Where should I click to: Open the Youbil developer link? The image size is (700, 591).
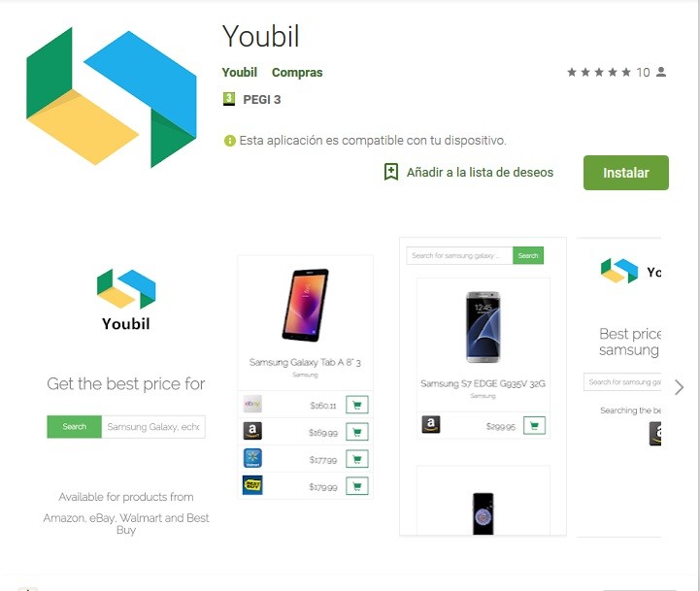point(239,73)
